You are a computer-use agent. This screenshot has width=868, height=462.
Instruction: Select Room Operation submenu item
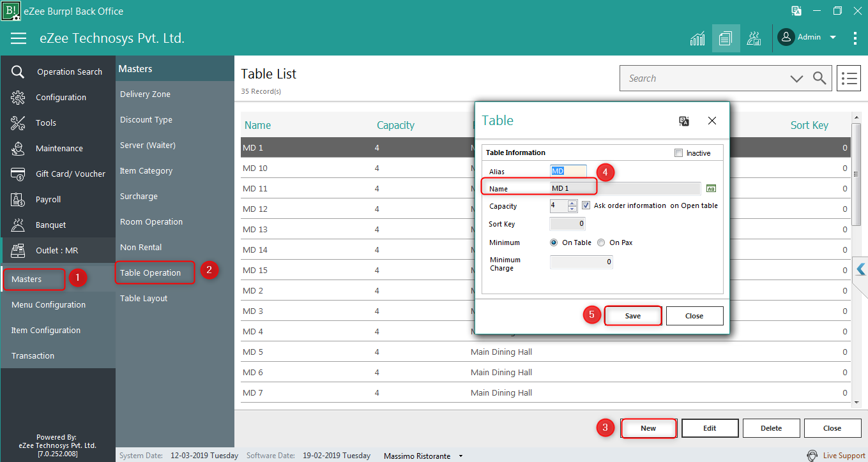coord(151,221)
